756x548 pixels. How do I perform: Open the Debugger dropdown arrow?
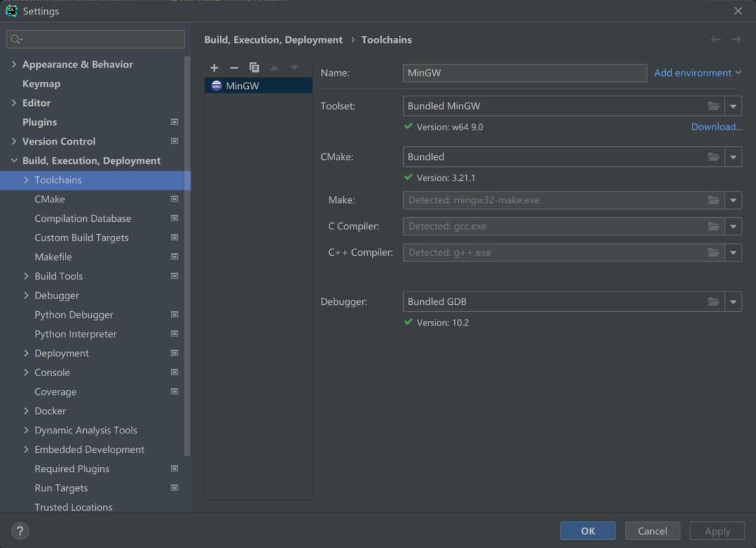pos(733,302)
